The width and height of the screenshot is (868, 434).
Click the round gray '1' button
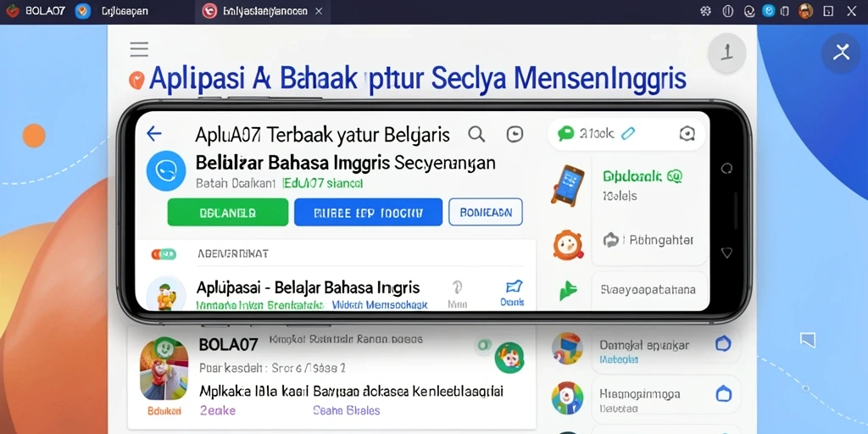click(x=726, y=53)
